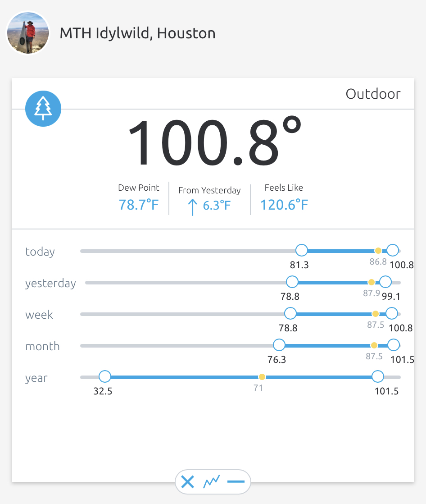426x504 pixels.
Task: Click the large 100.8° temperature reading
Action: pos(213,142)
